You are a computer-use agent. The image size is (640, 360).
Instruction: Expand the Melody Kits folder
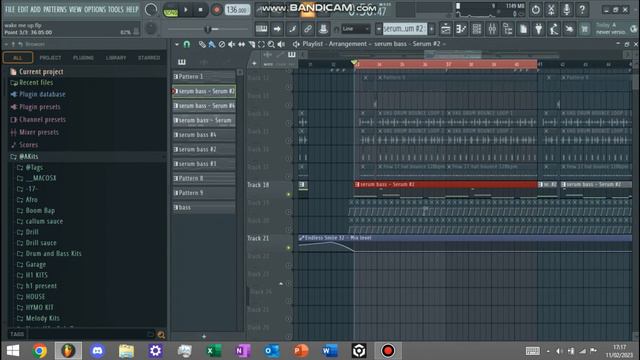coord(42,318)
